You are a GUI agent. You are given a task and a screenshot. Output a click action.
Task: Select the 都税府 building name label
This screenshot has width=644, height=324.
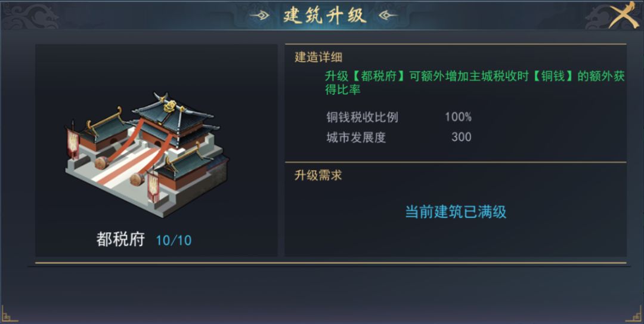120,240
